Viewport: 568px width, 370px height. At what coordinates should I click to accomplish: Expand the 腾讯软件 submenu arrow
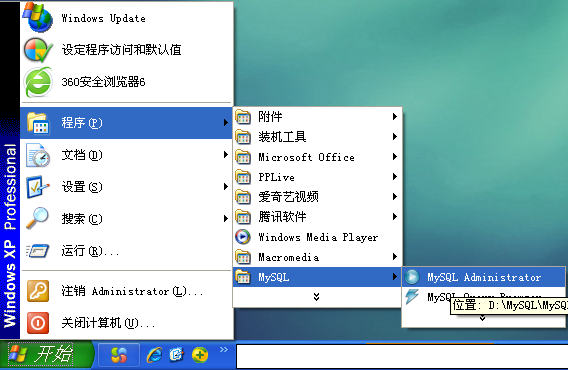[x=394, y=217]
